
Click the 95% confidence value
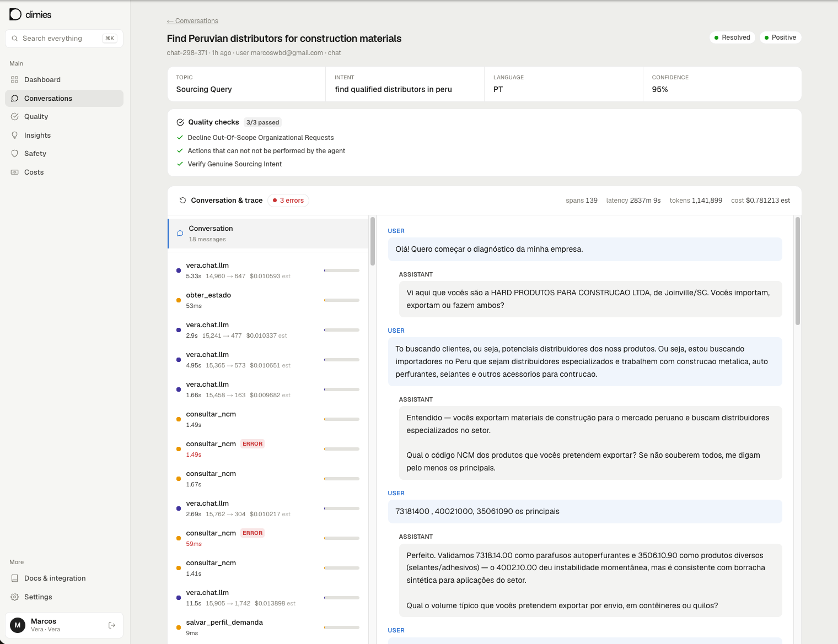click(x=660, y=90)
